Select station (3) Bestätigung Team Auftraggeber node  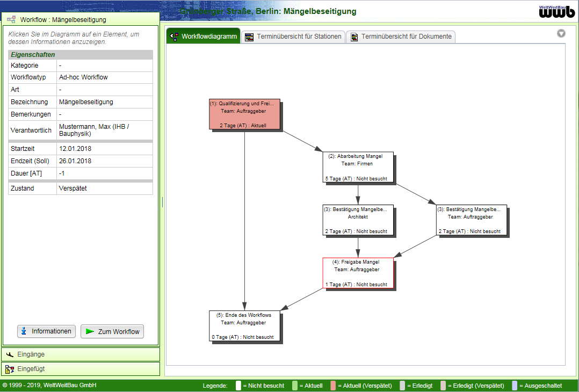(471, 220)
